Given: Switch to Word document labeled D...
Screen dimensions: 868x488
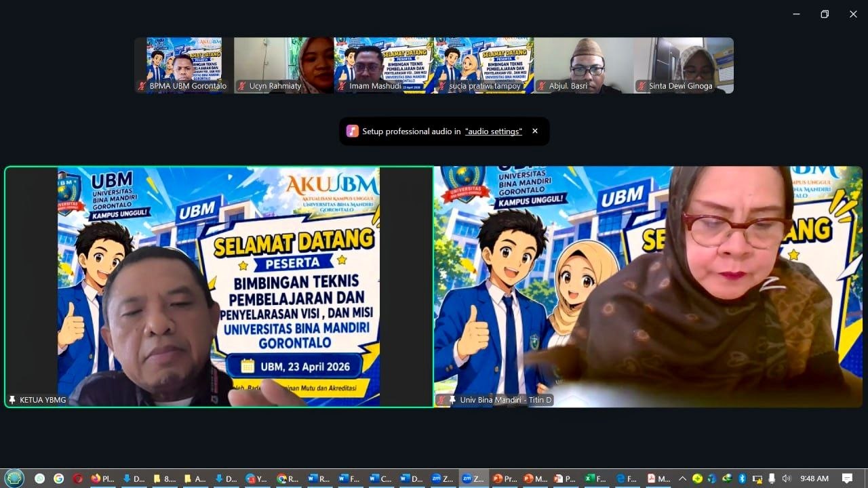Looking at the screenshot, I should (412, 479).
